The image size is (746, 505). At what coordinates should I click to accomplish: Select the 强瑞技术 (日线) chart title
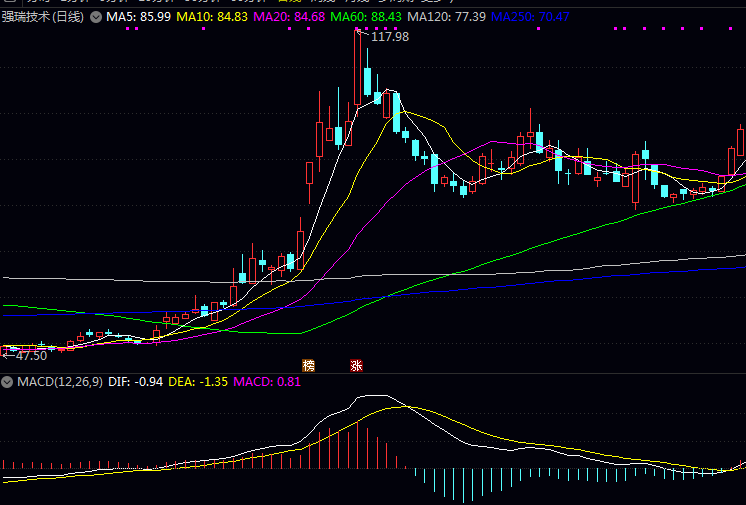pyautogui.click(x=43, y=17)
